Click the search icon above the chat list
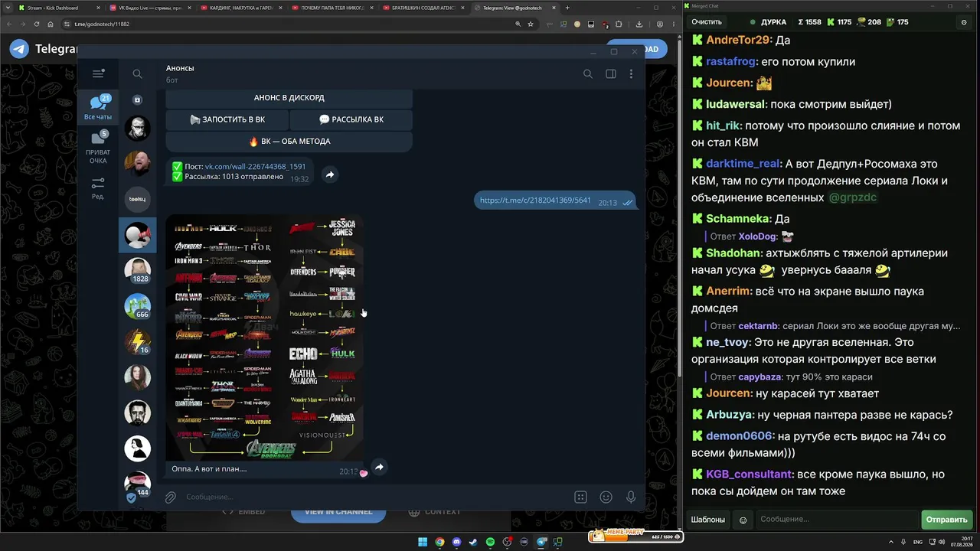 pos(137,73)
